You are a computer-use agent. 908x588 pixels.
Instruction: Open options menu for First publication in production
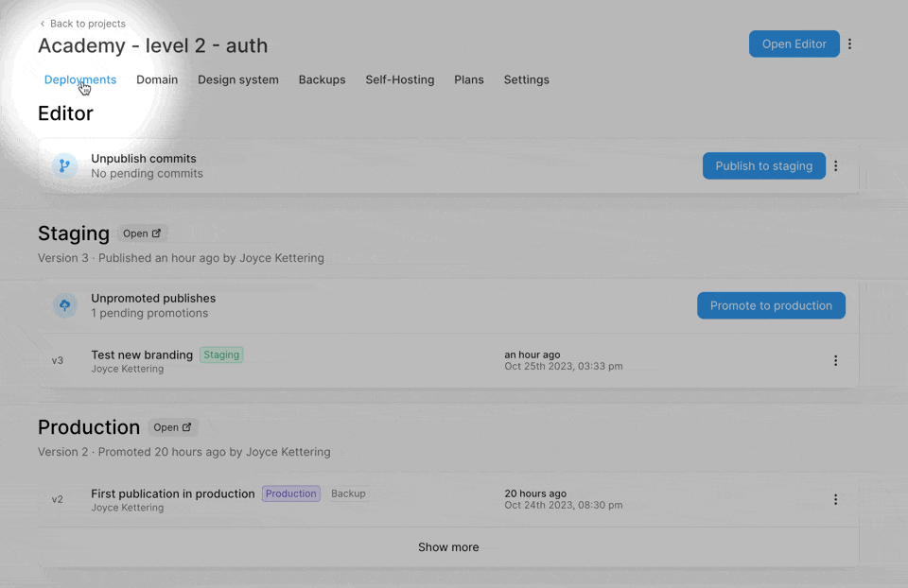click(x=835, y=500)
